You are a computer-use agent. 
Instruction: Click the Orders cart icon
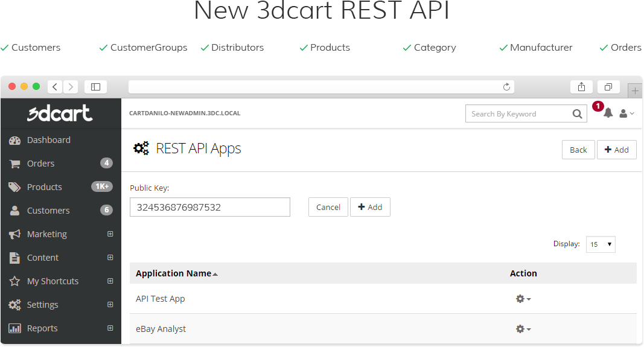point(14,164)
